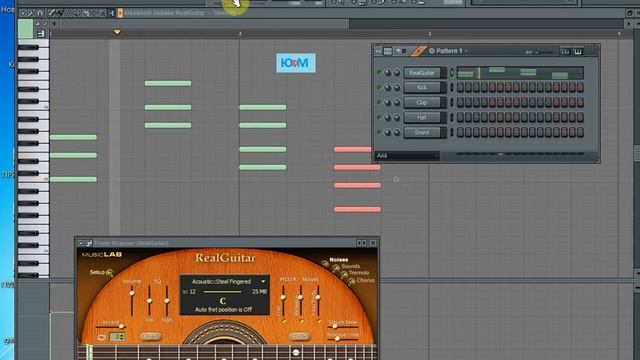Click the round icon beside the pitch stepper
Image resolution: width=640 pixels, height=360 pixels.
click(102, 337)
